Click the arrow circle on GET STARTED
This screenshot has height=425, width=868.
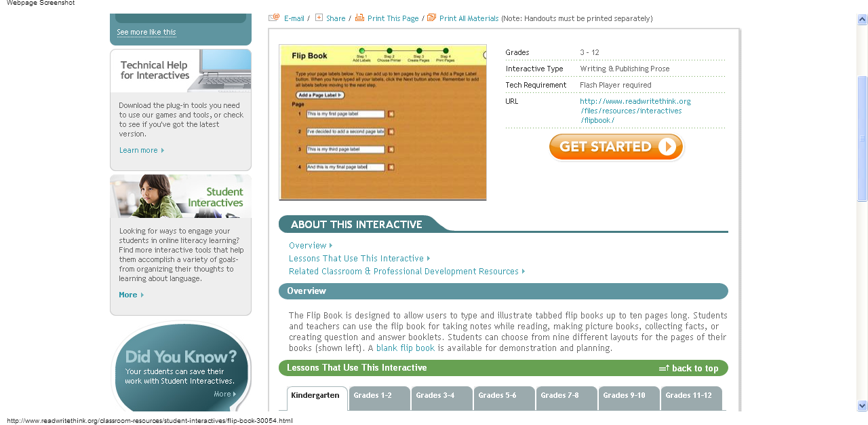(667, 147)
